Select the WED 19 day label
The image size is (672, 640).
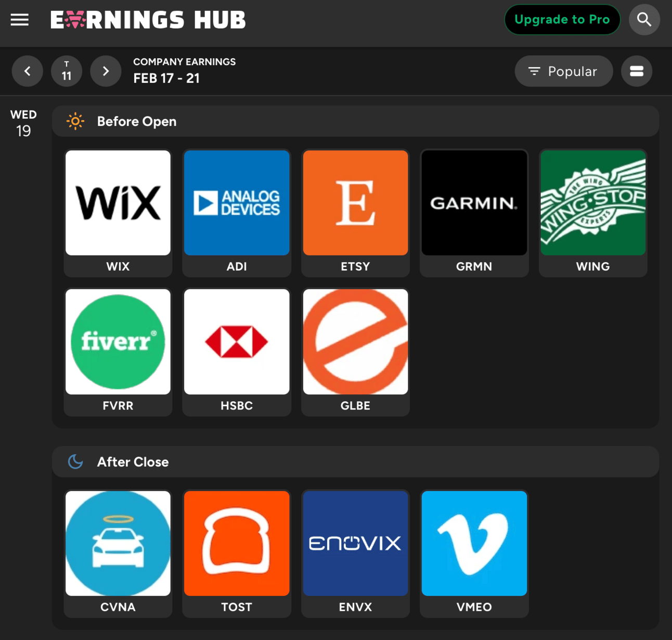[23, 123]
